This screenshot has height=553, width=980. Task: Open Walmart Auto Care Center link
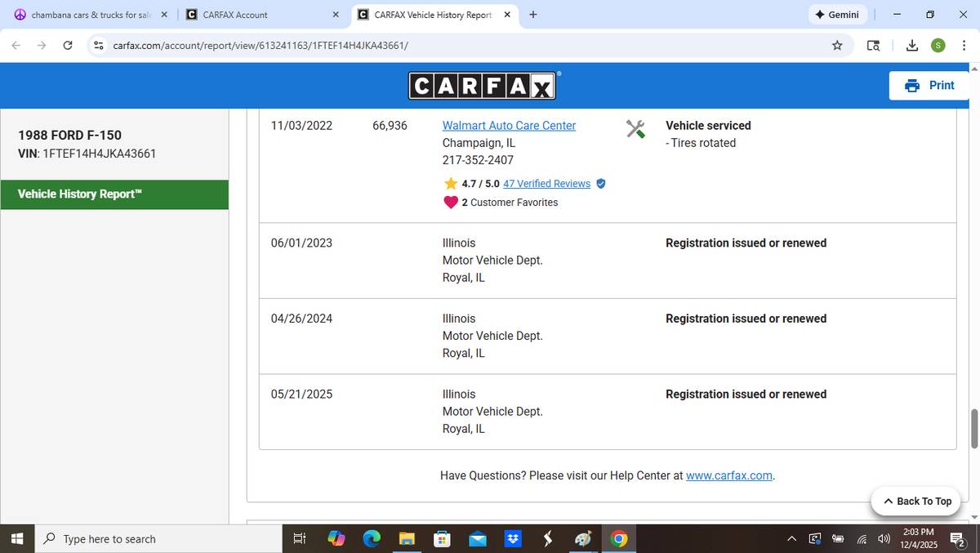tap(509, 126)
